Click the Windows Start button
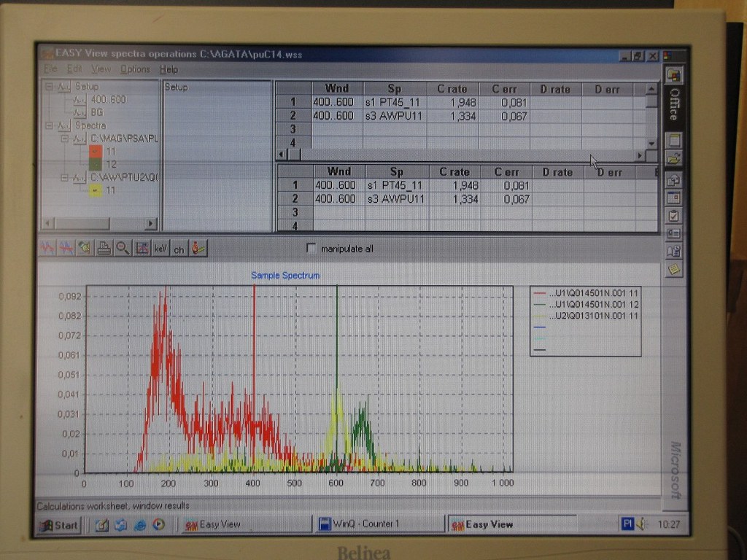Screen dimensions: 747x560 click(x=58, y=524)
